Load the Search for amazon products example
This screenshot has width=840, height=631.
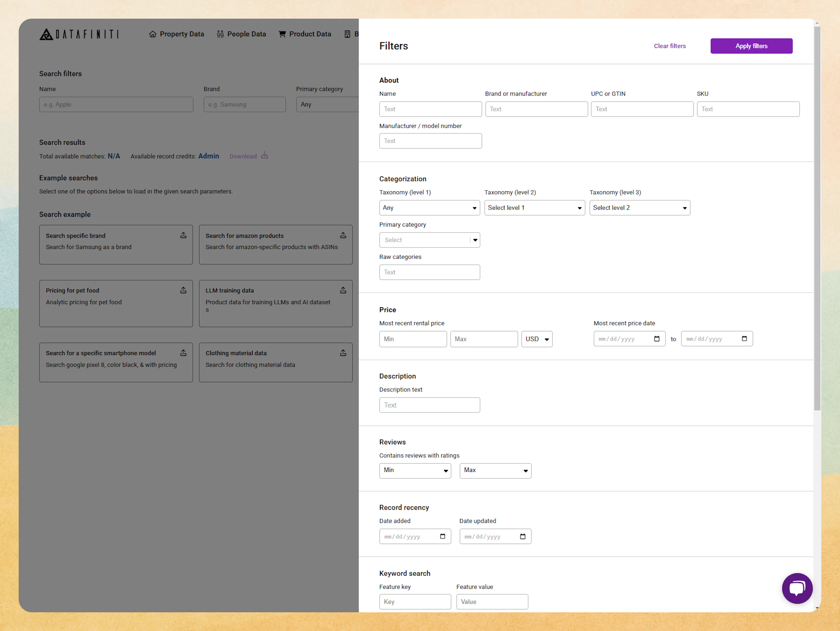click(x=275, y=244)
